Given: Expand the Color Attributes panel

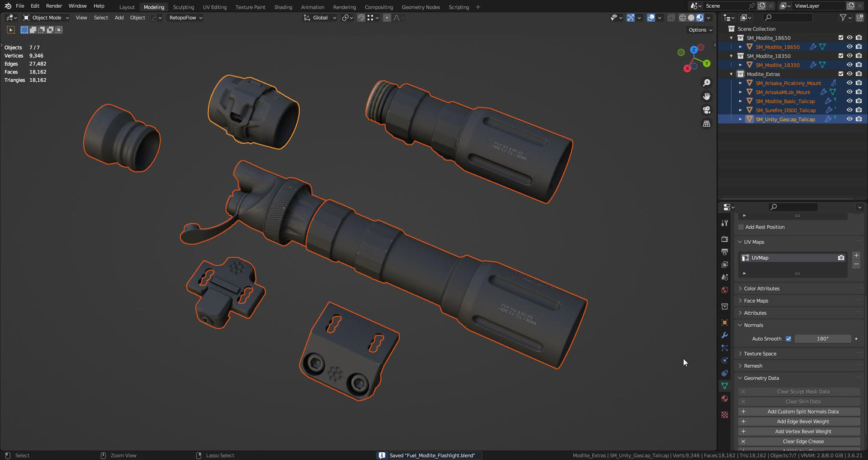Looking at the screenshot, I should 761,289.
